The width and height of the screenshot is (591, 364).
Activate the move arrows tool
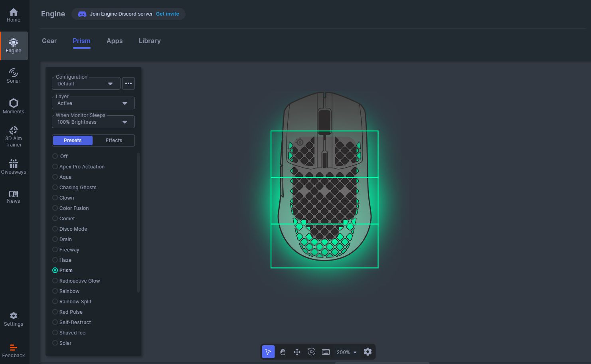click(297, 352)
